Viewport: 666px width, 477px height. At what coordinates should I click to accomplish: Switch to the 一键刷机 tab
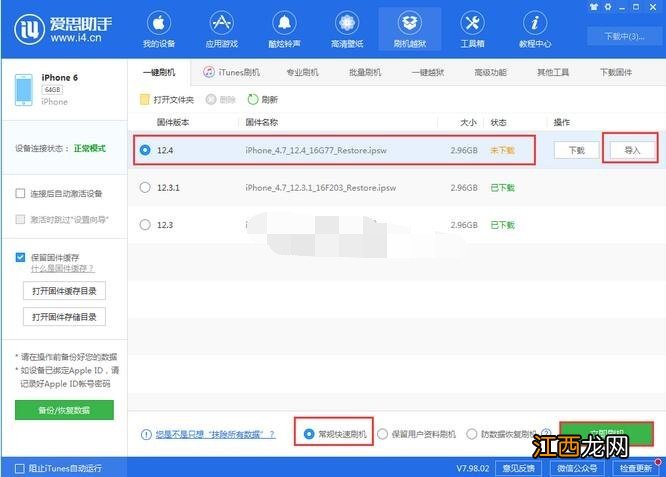[159, 73]
